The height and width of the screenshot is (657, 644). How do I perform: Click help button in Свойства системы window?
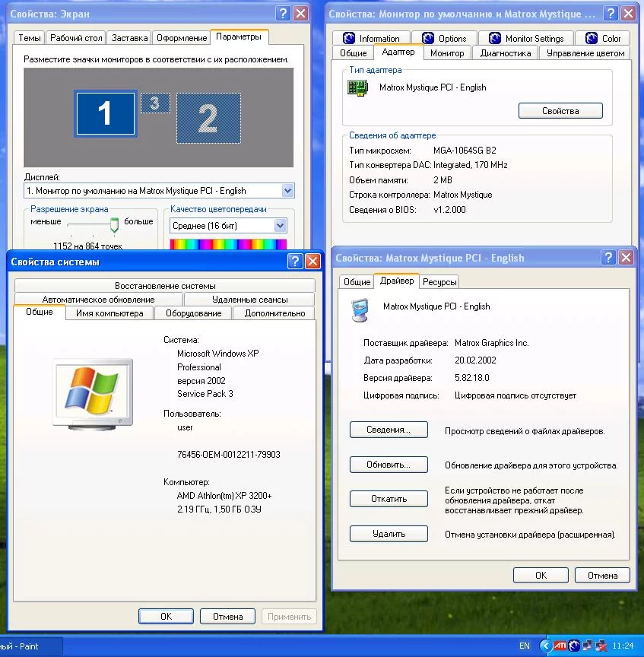(295, 262)
